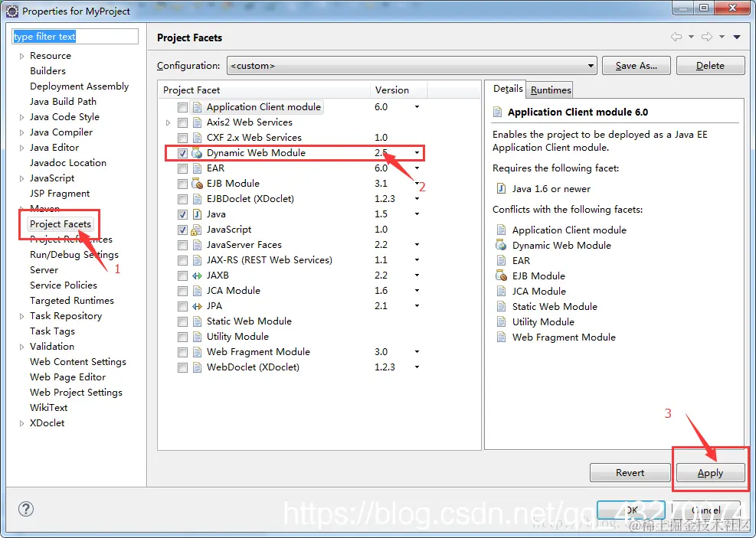This screenshot has height=538, width=756.
Task: Click the Cancel button
Action: pyautogui.click(x=706, y=510)
